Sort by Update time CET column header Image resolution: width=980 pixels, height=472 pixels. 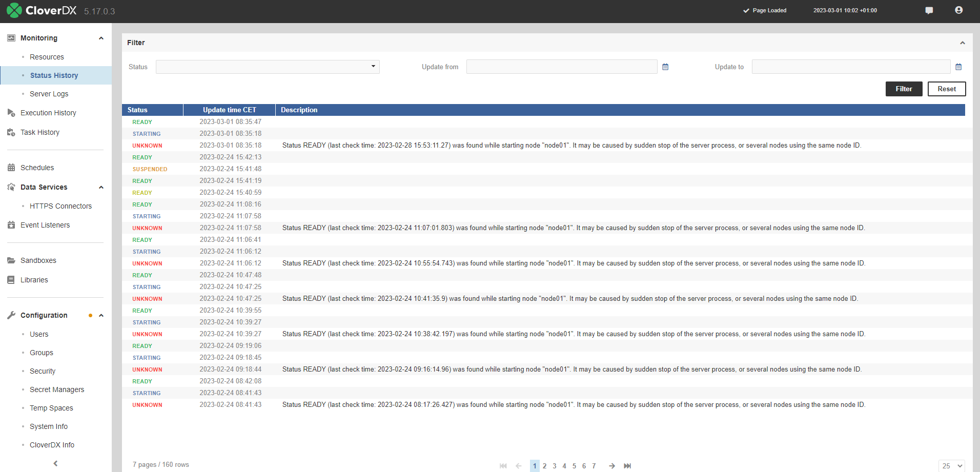(x=229, y=110)
